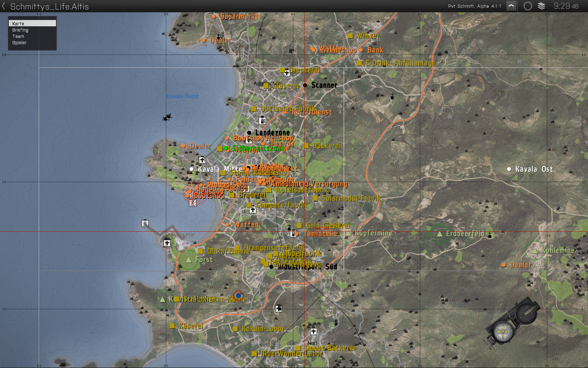Click the Neri town label
Viewport: 588px width, 368px height.
(x=312, y=343)
